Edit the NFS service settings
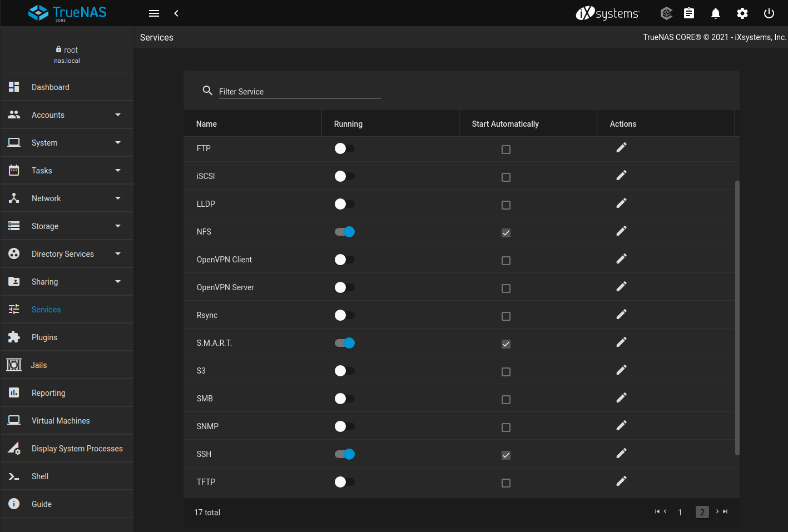The height and width of the screenshot is (532, 788). pos(621,230)
